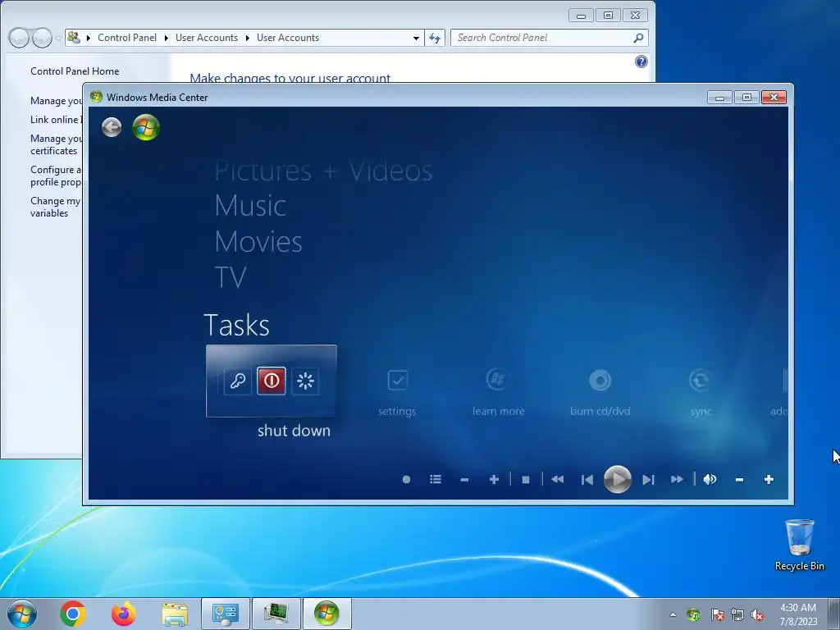Open Windows Explorer from taskbar
This screenshot has height=630, width=840.
point(175,614)
